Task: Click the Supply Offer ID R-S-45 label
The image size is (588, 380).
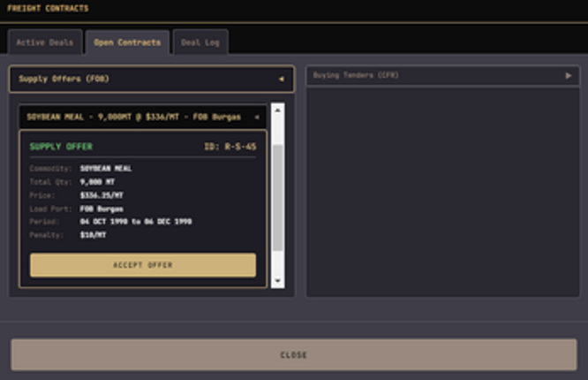Action: tap(230, 147)
